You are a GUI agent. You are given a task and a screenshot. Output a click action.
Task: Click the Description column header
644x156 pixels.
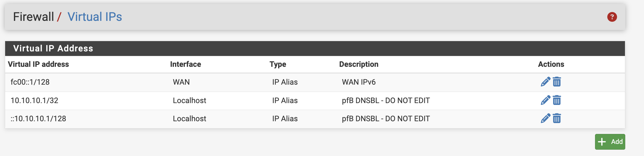(x=359, y=64)
